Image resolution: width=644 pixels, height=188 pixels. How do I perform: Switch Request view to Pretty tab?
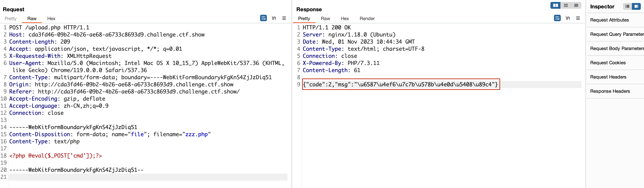click(10, 19)
